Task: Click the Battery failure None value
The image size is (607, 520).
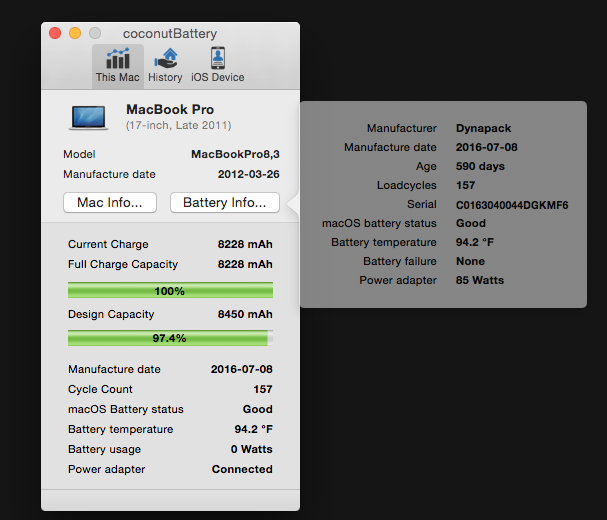Action: [470, 261]
